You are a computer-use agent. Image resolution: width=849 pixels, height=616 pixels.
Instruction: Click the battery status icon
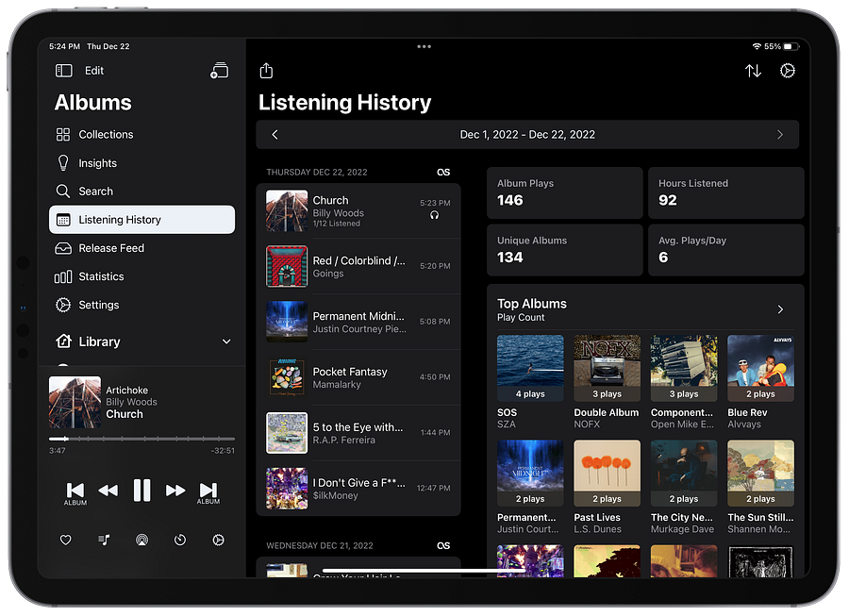point(791,46)
